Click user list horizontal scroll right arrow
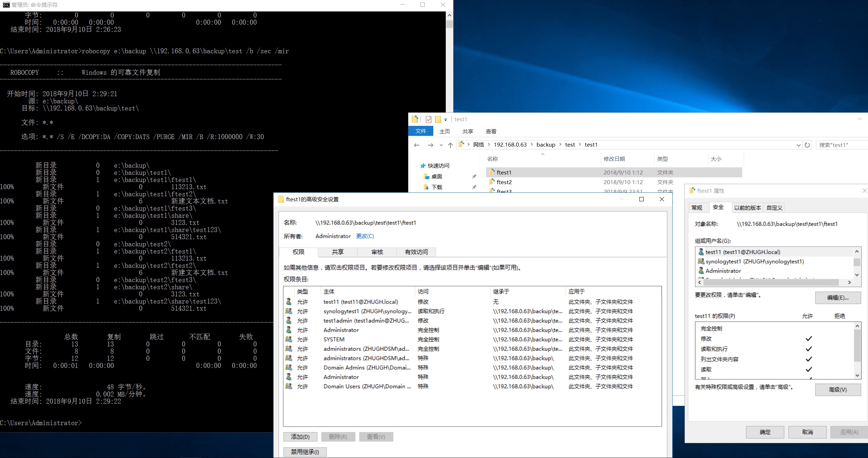The width and height of the screenshot is (868, 458). 849,282
